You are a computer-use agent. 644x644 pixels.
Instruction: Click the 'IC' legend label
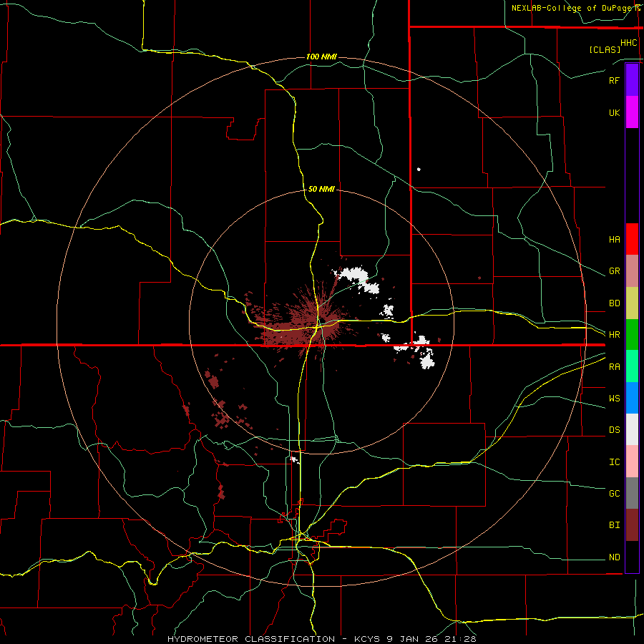(614, 462)
